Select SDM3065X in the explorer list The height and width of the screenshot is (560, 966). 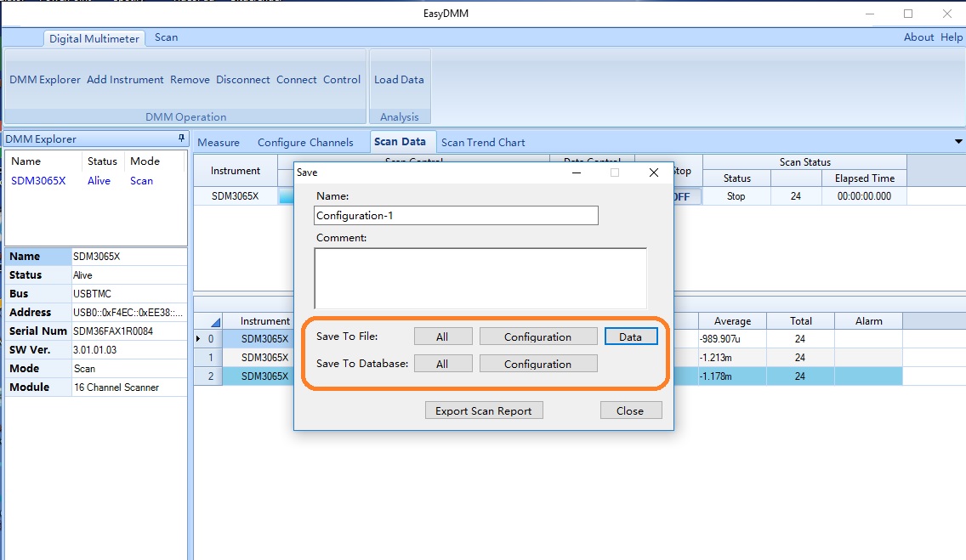pyautogui.click(x=38, y=181)
